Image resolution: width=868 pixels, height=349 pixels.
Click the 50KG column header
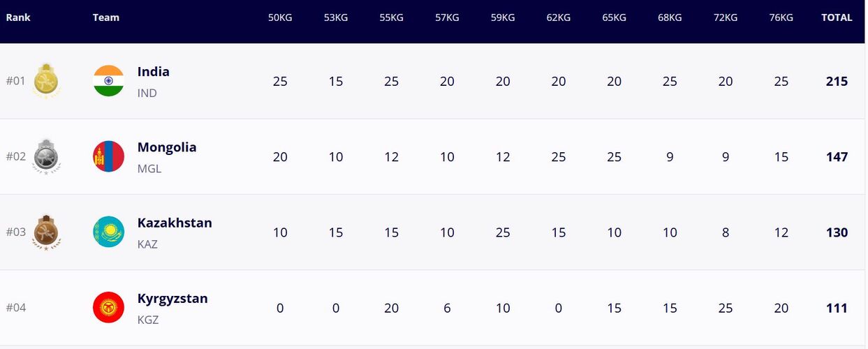(x=280, y=17)
